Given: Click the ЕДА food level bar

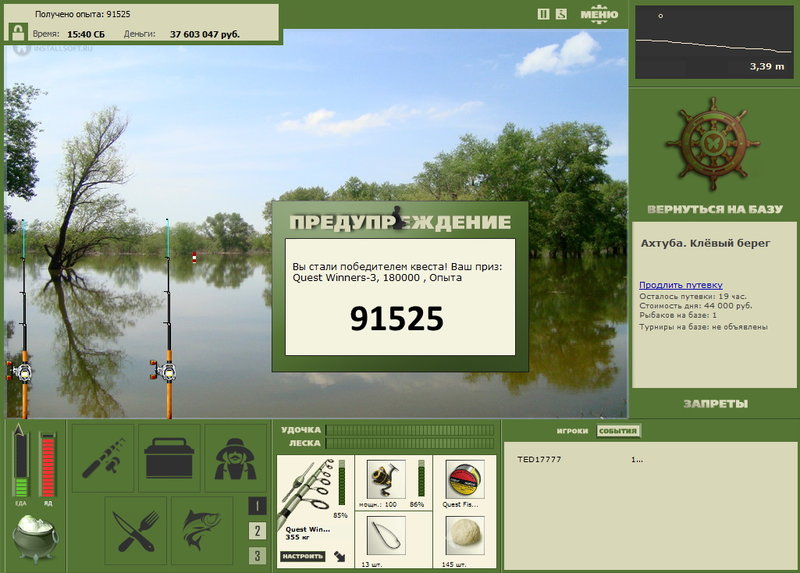Looking at the screenshot, I should click(x=21, y=464).
